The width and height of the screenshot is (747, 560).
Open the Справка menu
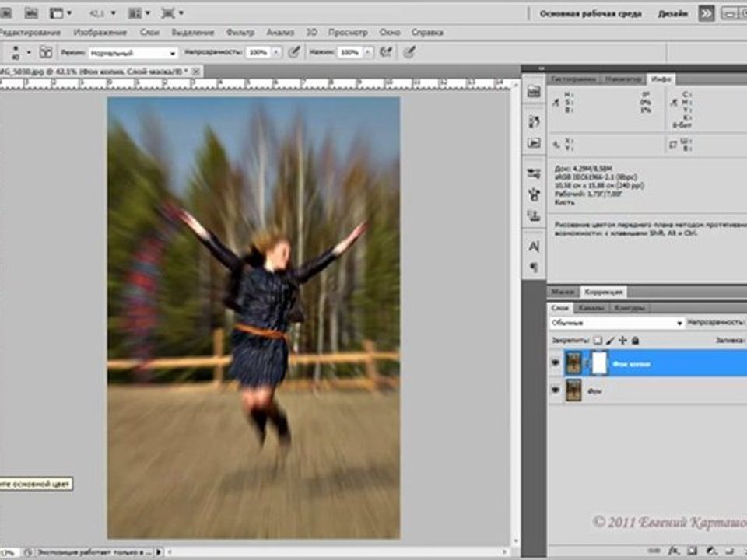[x=427, y=33]
